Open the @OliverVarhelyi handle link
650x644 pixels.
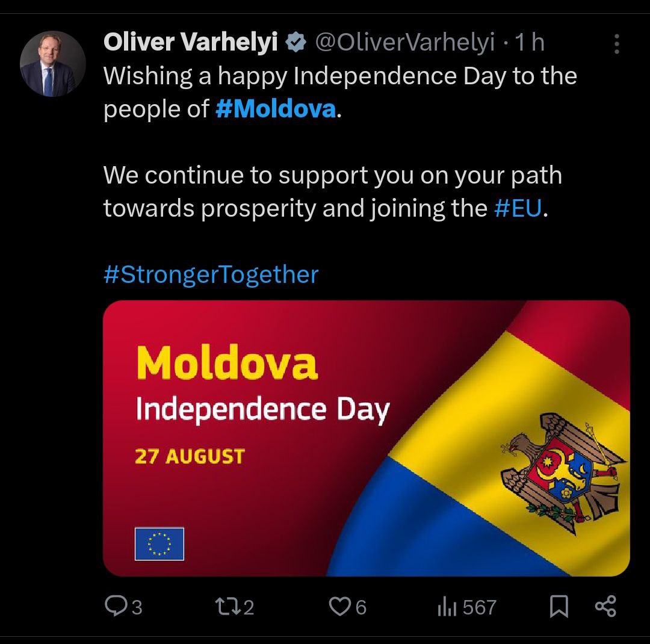(405, 43)
